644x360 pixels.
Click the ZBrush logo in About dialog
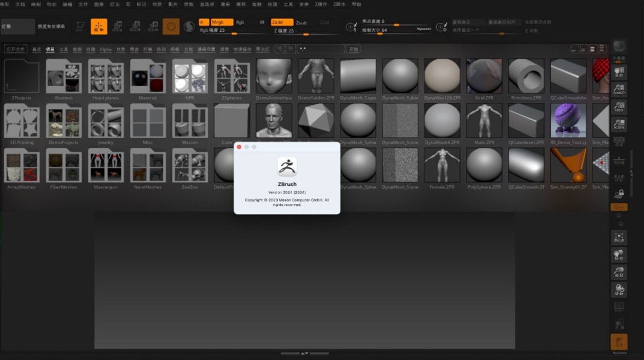click(287, 167)
